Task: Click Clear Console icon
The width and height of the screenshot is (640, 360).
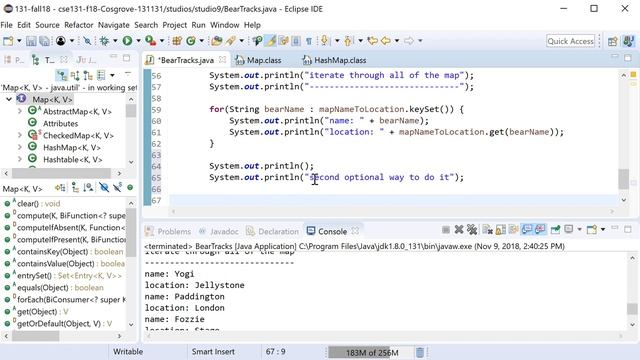Action: click(x=487, y=230)
